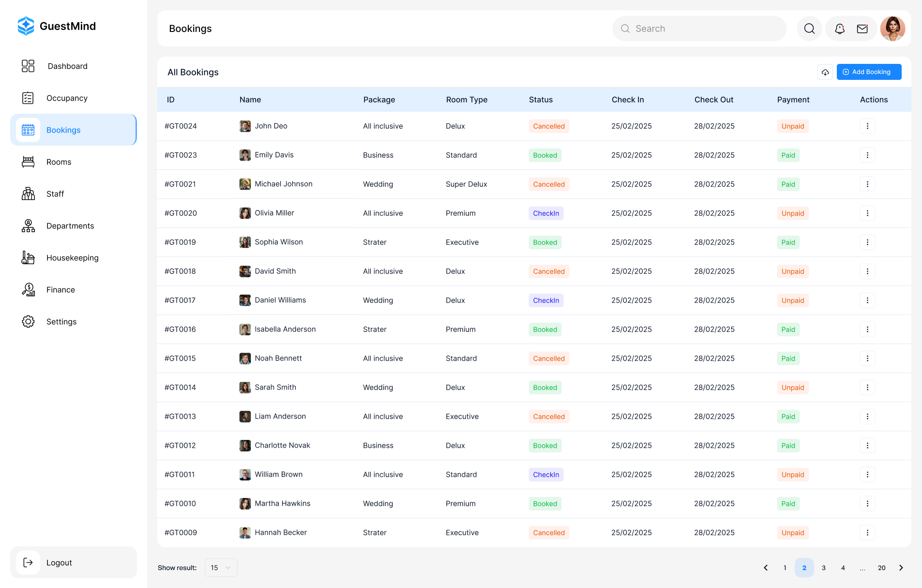Image resolution: width=922 pixels, height=588 pixels.
Task: Open actions menu for John Deo's booking
Action: point(867,126)
